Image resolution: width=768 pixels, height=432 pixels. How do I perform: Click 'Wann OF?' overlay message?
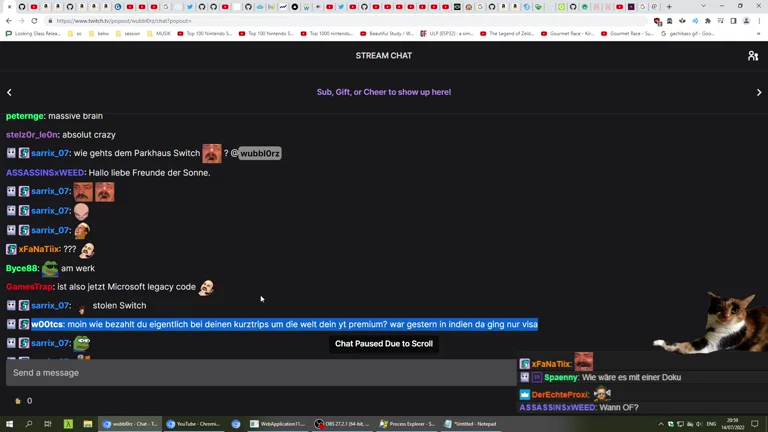tap(619, 408)
